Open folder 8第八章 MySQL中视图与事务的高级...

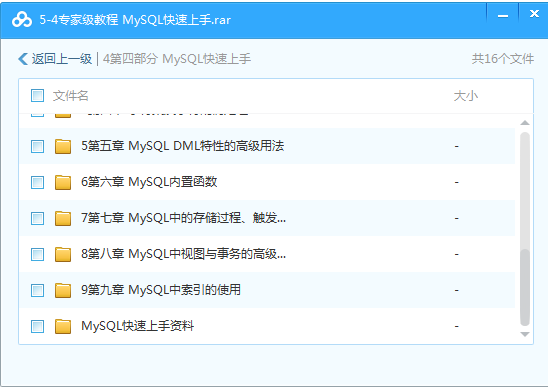(183, 254)
